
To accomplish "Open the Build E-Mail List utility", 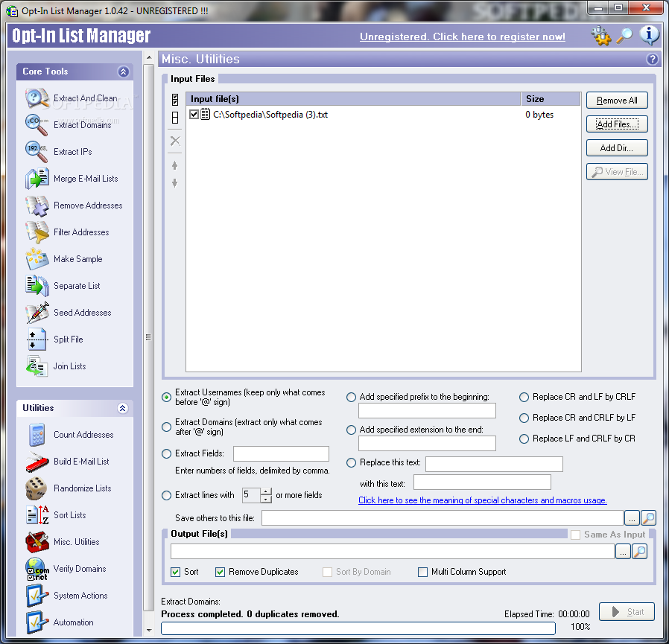I will click(67, 462).
